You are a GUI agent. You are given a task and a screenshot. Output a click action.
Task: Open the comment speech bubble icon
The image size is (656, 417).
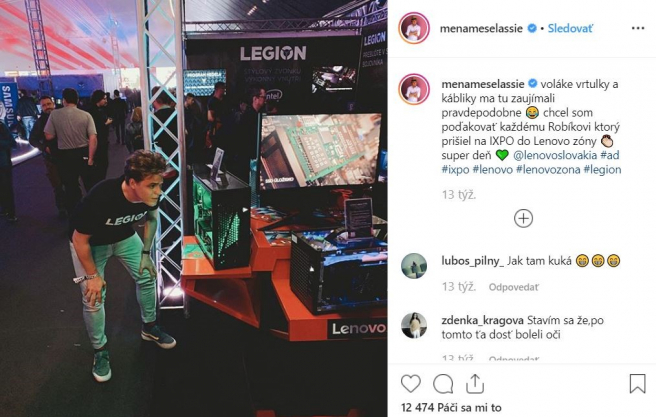point(443,384)
